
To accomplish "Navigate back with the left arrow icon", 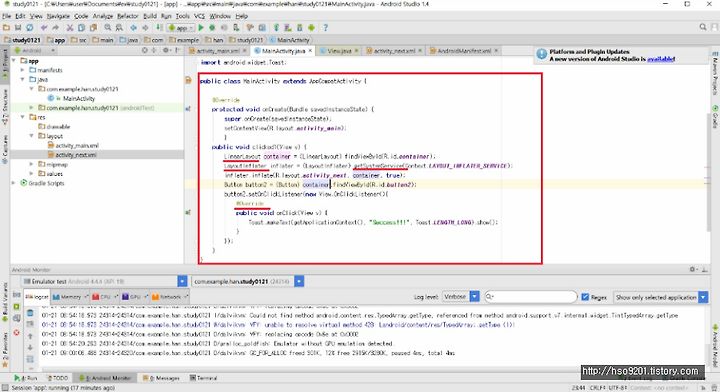I will coord(134,28).
